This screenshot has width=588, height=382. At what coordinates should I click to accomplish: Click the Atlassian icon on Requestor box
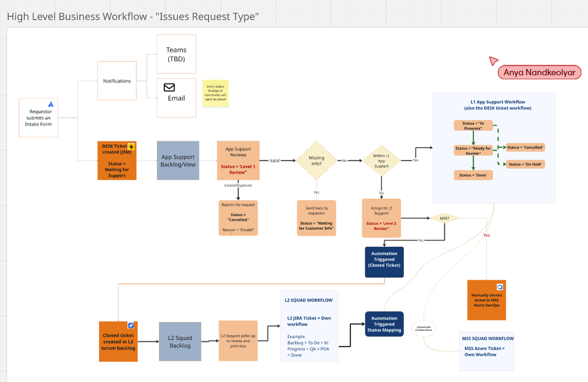pyautogui.click(x=51, y=104)
